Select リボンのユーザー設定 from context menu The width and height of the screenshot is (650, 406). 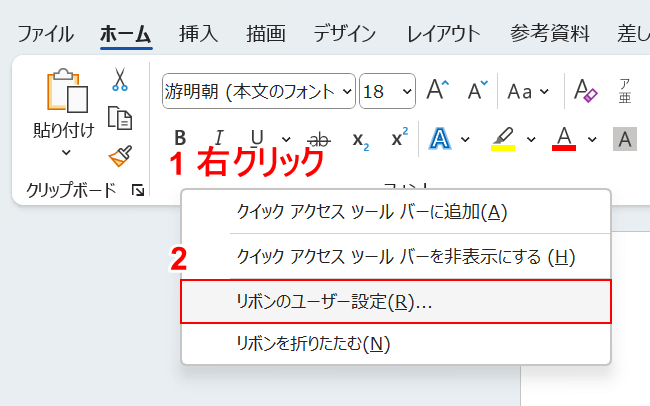coord(396,302)
